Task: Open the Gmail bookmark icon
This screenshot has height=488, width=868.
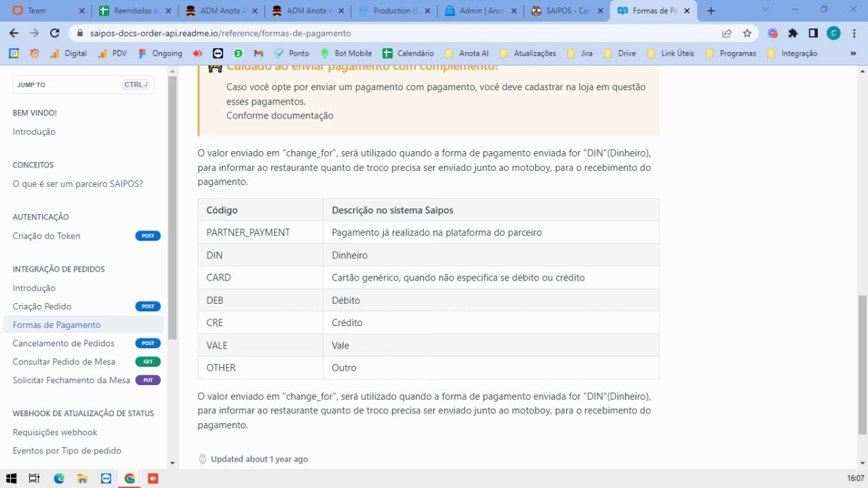Action: point(258,53)
